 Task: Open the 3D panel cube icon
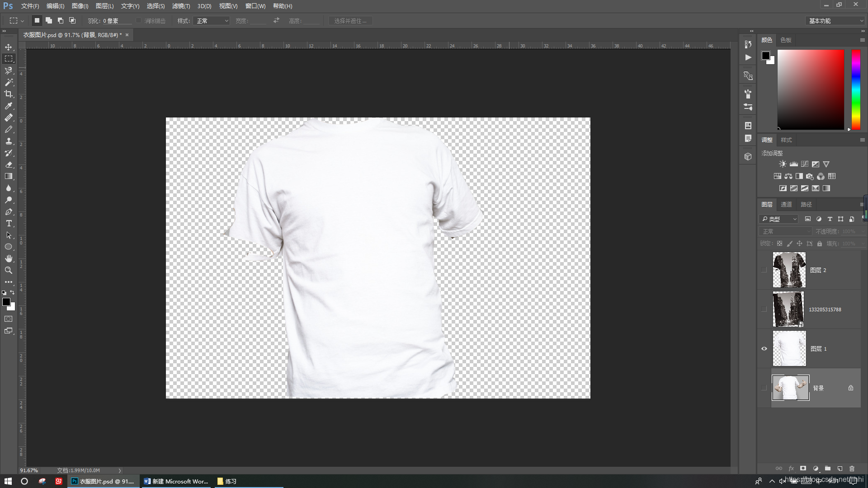[x=748, y=156]
